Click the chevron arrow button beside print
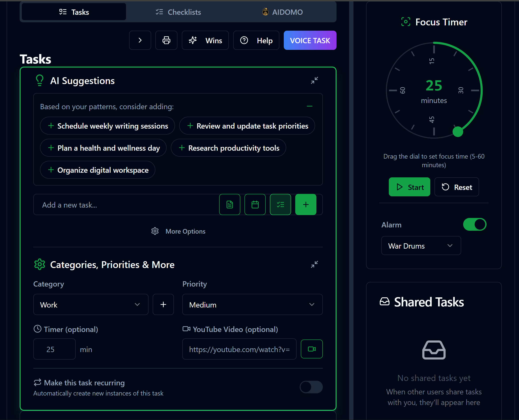This screenshot has height=420, width=519. click(x=140, y=40)
